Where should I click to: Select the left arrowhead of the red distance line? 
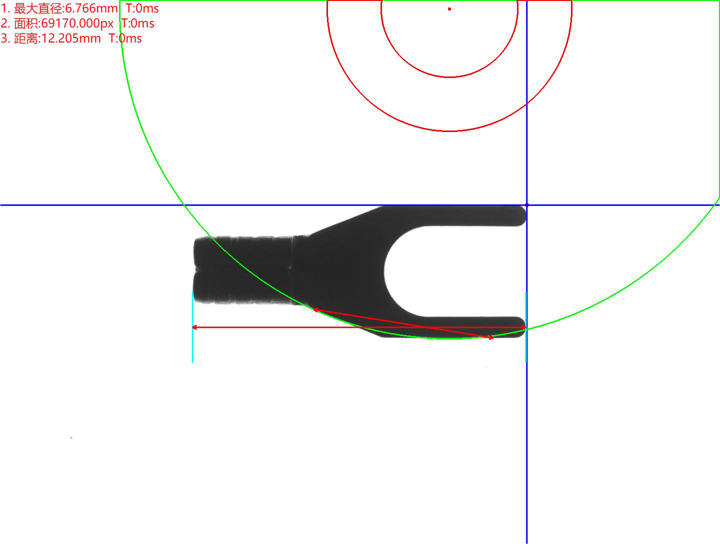(x=195, y=327)
